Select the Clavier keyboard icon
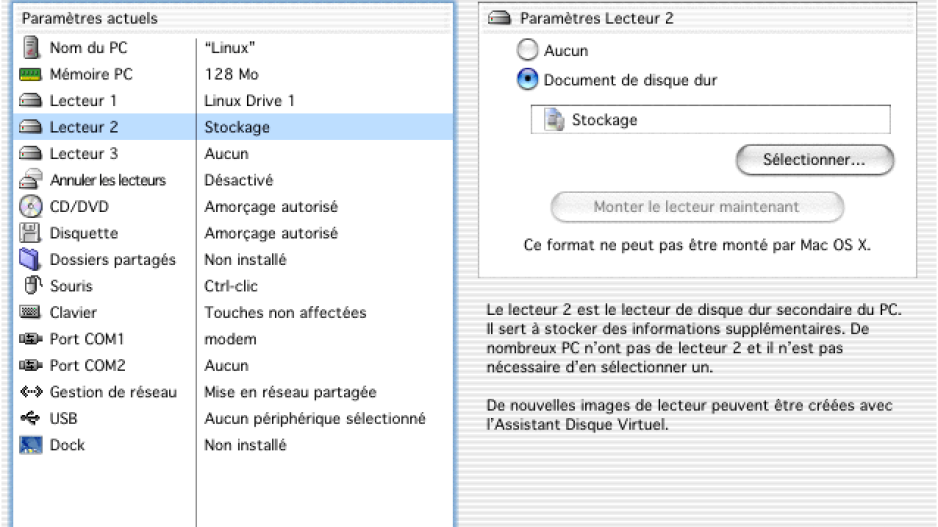Screen dimensions: 938x527 pyautogui.click(x=30, y=312)
